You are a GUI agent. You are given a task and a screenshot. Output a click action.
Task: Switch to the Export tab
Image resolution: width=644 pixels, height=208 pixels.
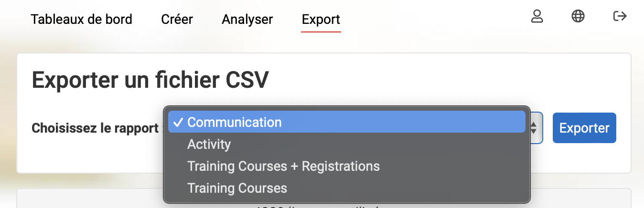pyautogui.click(x=321, y=20)
